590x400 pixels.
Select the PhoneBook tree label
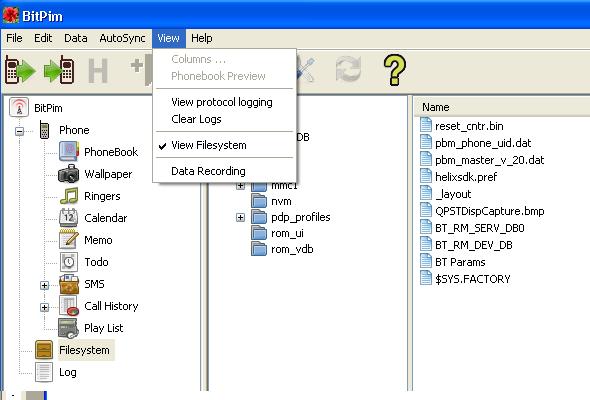click(111, 152)
